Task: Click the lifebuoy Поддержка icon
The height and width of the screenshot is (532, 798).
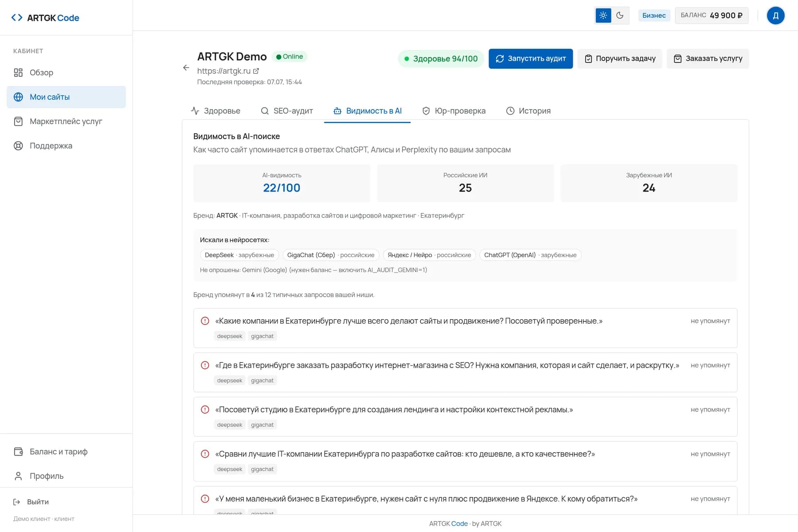Action: point(18,146)
